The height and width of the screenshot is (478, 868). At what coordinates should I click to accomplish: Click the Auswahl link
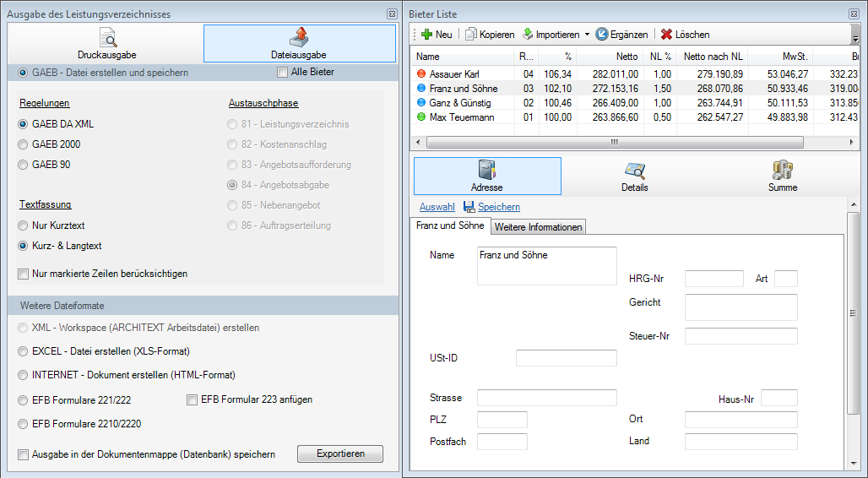click(x=437, y=207)
